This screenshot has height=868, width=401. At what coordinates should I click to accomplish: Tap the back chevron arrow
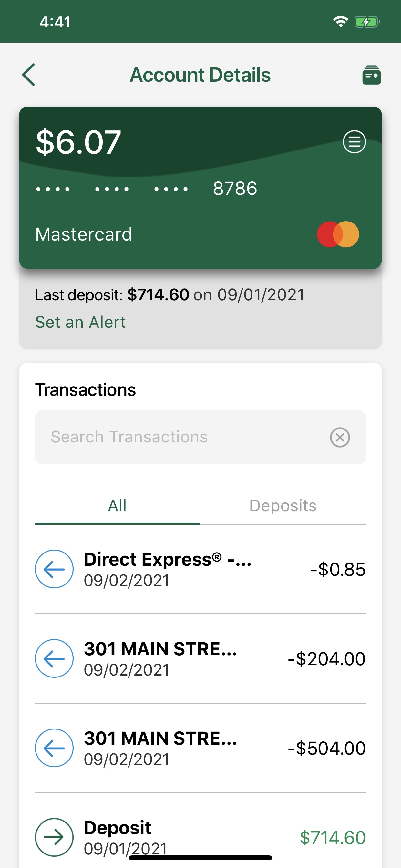pyautogui.click(x=29, y=75)
